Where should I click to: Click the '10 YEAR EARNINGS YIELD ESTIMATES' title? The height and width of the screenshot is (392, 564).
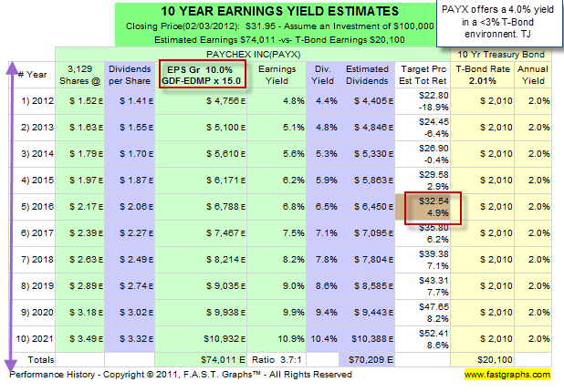tap(279, 11)
